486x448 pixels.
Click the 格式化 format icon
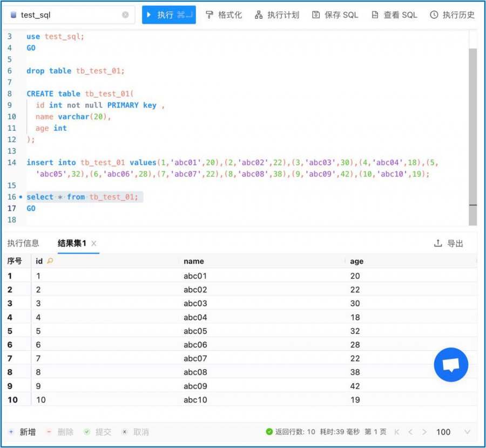[210, 15]
